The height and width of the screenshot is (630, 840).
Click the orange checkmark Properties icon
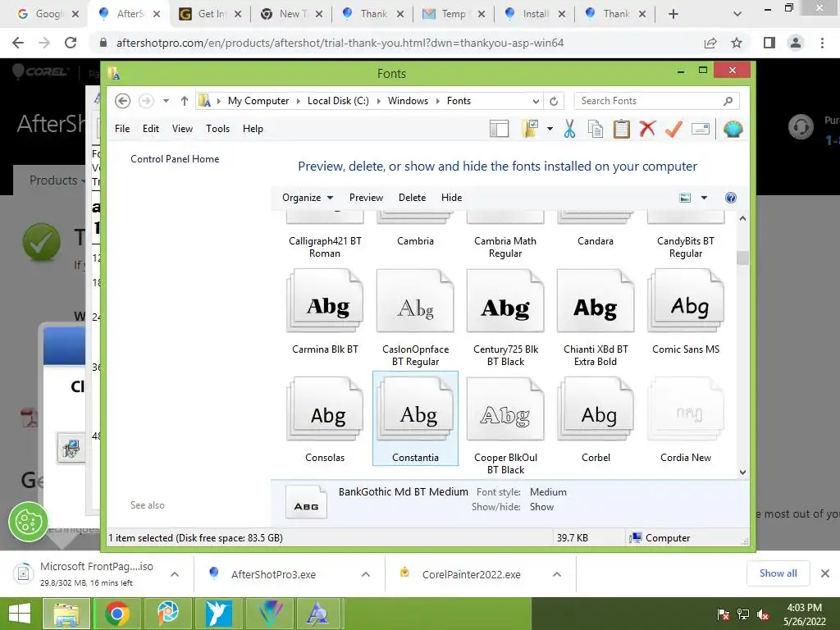tap(674, 129)
